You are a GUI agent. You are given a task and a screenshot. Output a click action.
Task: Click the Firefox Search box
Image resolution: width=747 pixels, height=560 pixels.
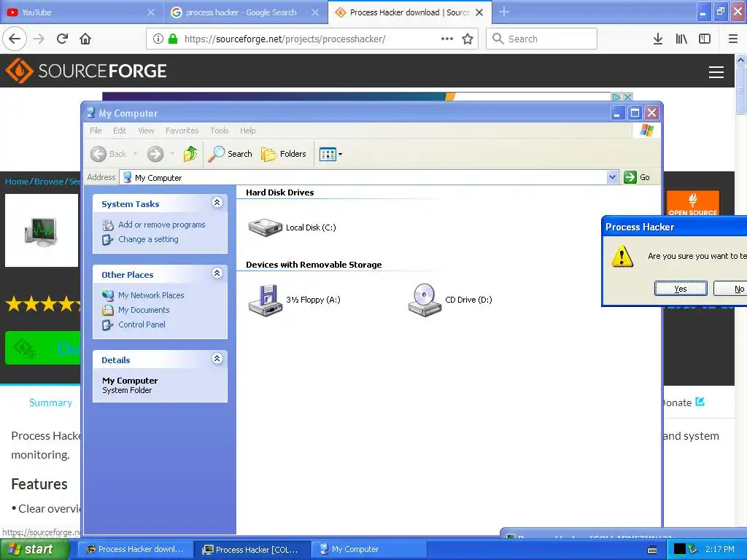tap(542, 39)
